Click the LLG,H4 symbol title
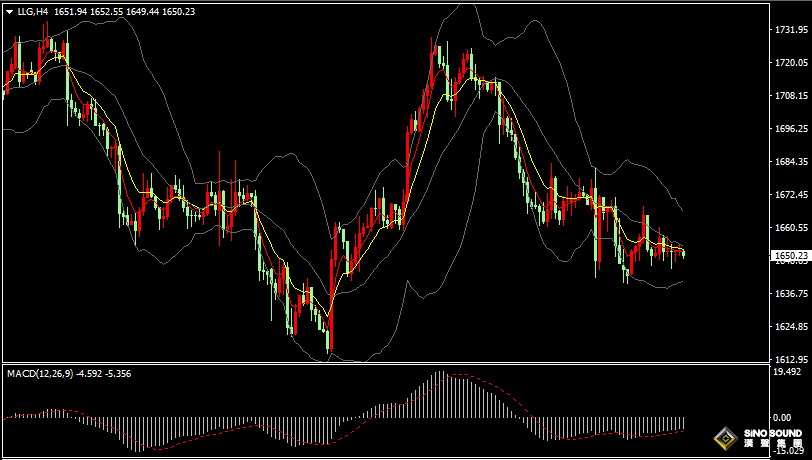 coord(33,12)
